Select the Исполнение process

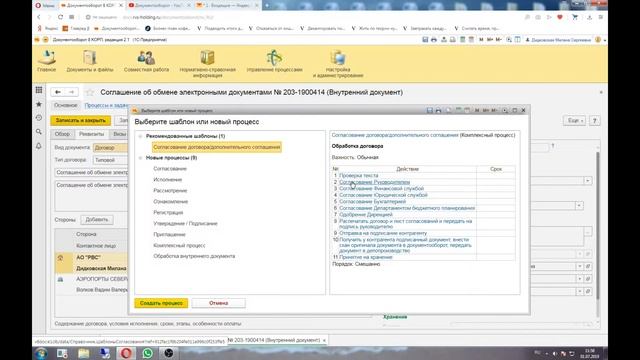pos(168,180)
